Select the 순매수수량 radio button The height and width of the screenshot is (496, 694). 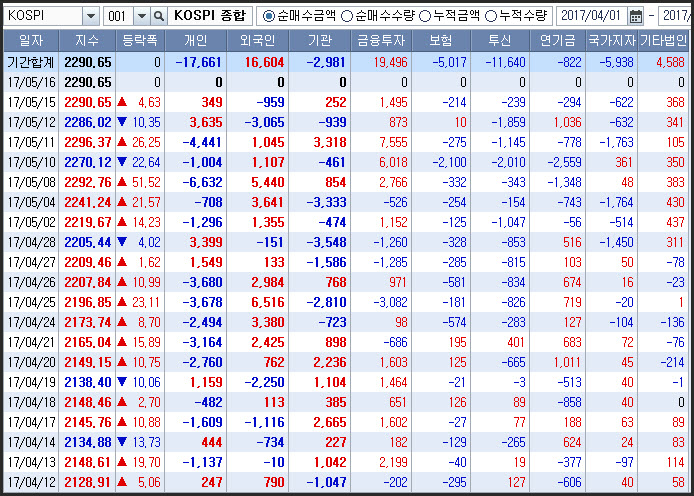[x=347, y=16]
